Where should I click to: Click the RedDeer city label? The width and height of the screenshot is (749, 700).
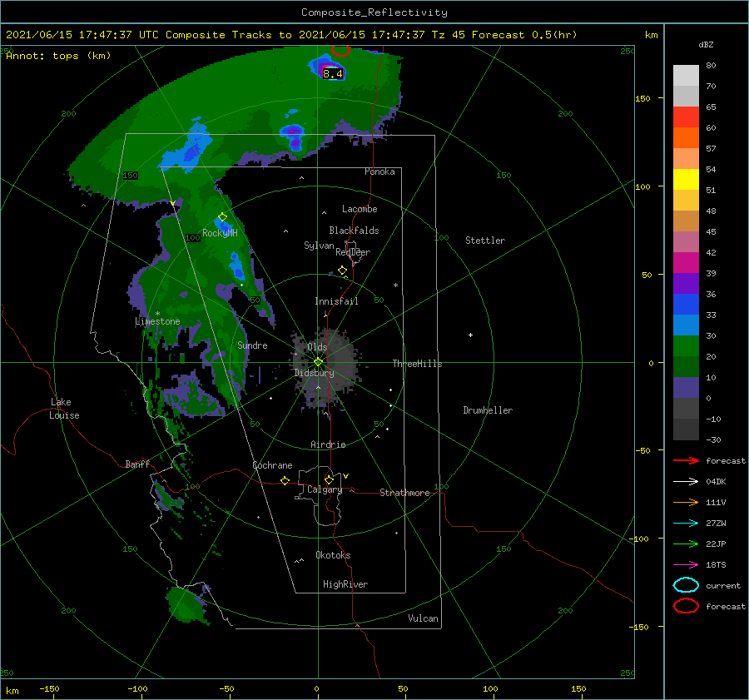(353, 252)
